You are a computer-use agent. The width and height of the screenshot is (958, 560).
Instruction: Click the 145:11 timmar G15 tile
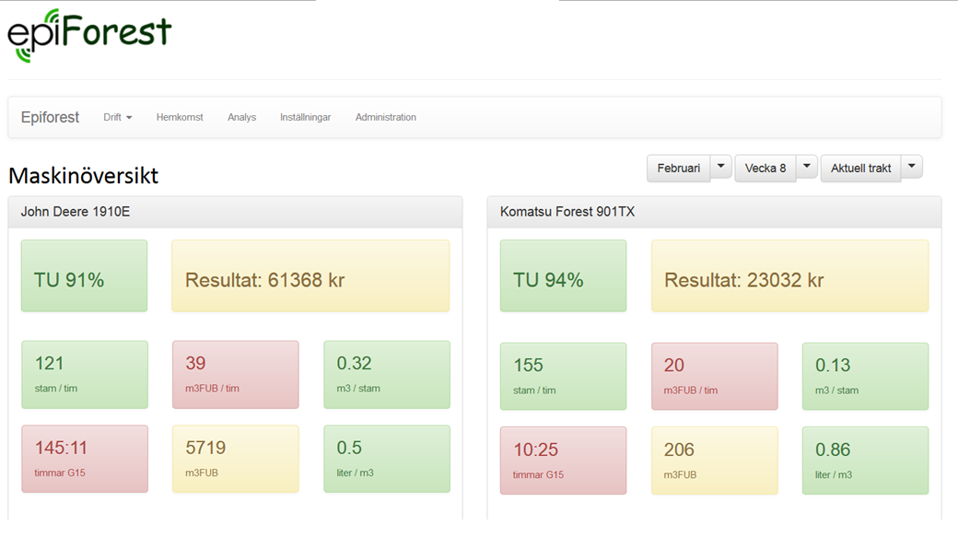point(85,460)
